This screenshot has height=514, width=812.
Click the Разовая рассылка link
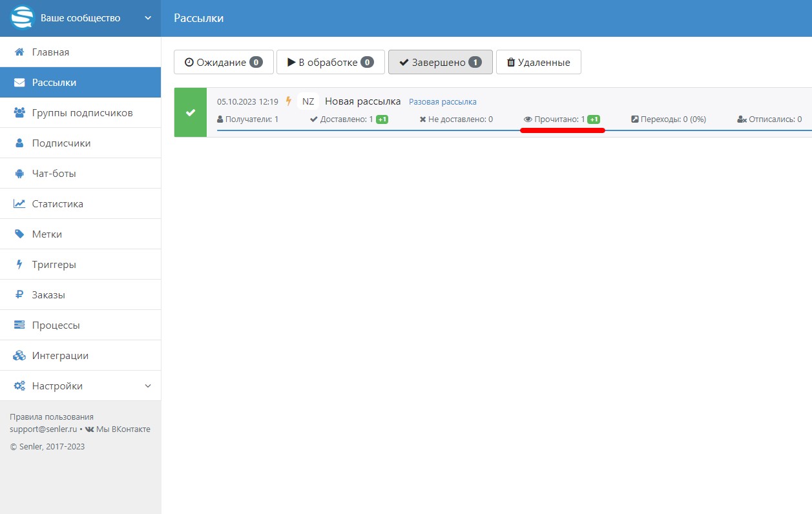click(x=442, y=102)
